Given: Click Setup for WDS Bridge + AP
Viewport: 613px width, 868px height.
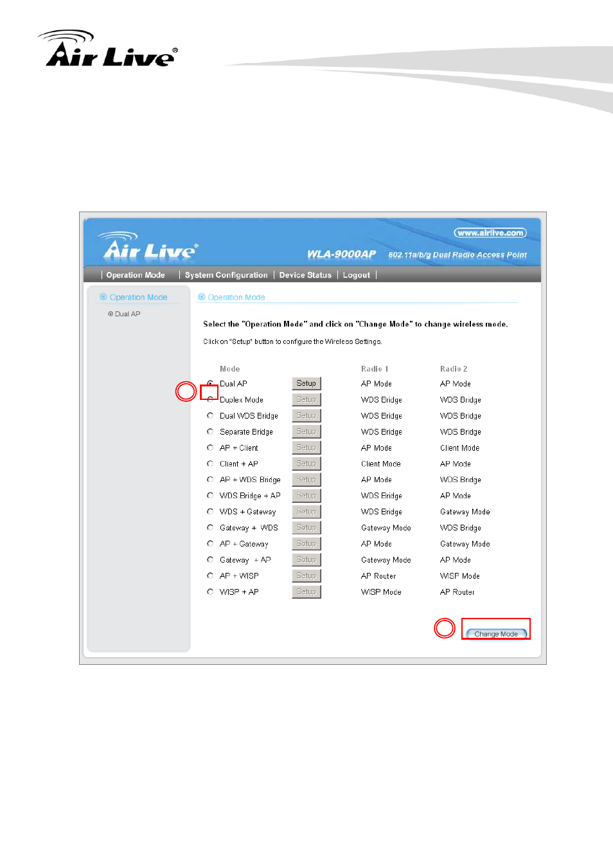Looking at the screenshot, I should click(306, 495).
